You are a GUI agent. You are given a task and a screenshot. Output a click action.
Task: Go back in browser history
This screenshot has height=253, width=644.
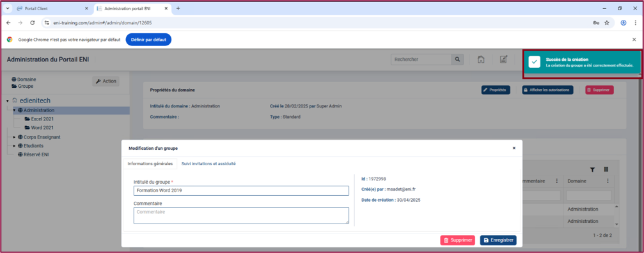click(x=8, y=23)
